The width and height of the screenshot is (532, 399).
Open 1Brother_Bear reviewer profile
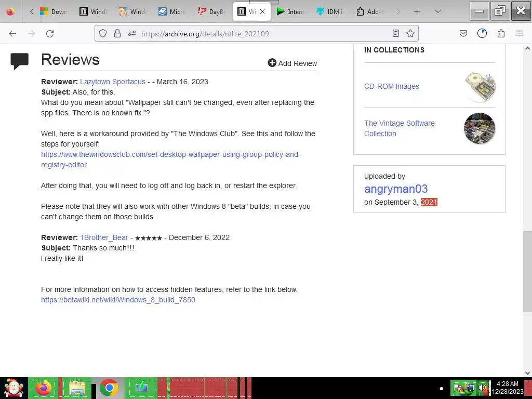pos(104,237)
